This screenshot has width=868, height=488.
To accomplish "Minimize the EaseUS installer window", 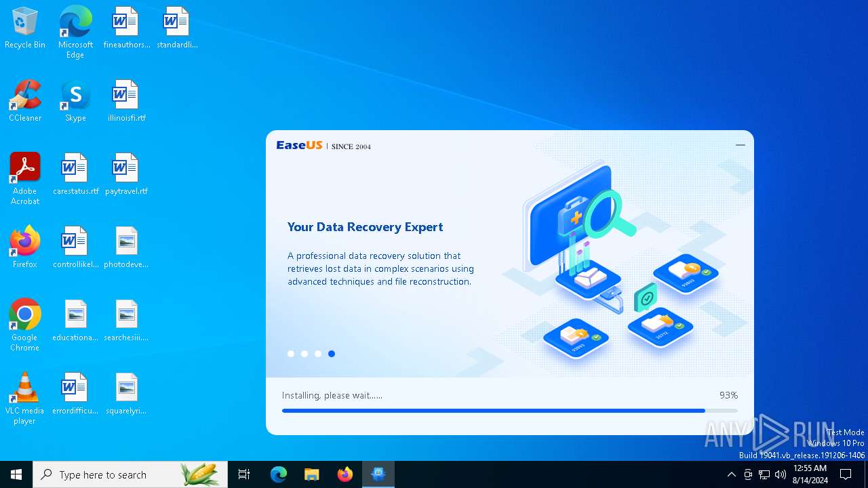I will [741, 144].
